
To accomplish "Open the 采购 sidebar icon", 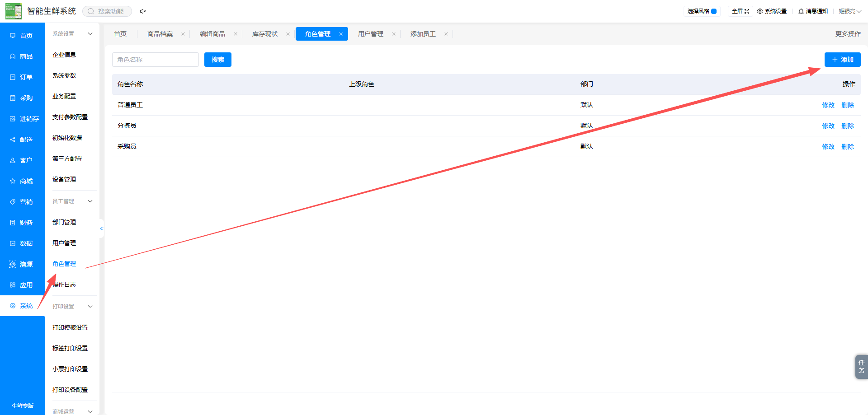I will coord(13,98).
